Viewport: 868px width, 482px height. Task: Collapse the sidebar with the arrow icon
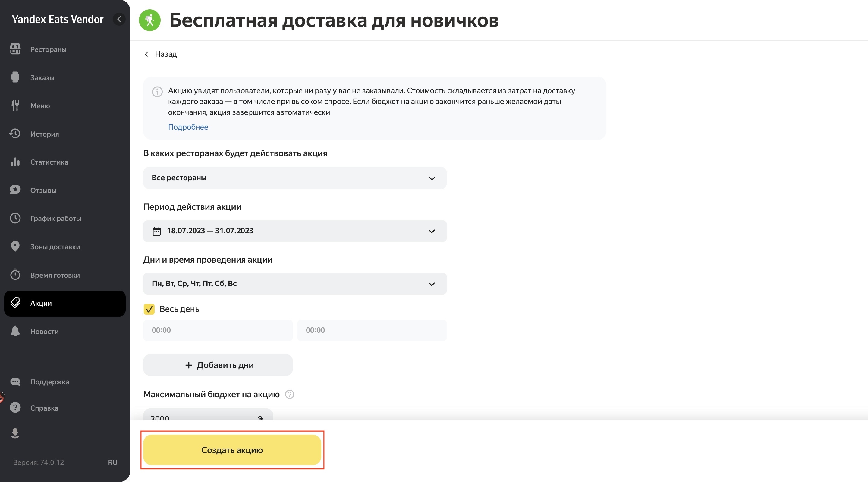[119, 19]
